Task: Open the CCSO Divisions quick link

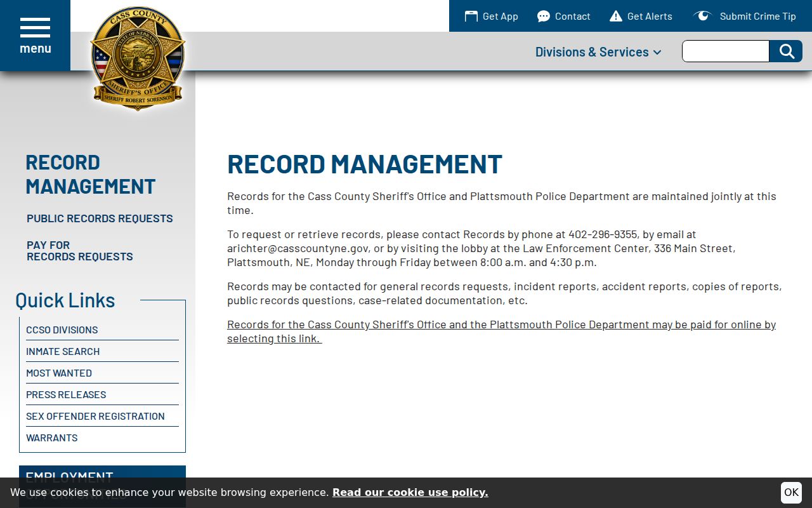Action: click(x=62, y=330)
